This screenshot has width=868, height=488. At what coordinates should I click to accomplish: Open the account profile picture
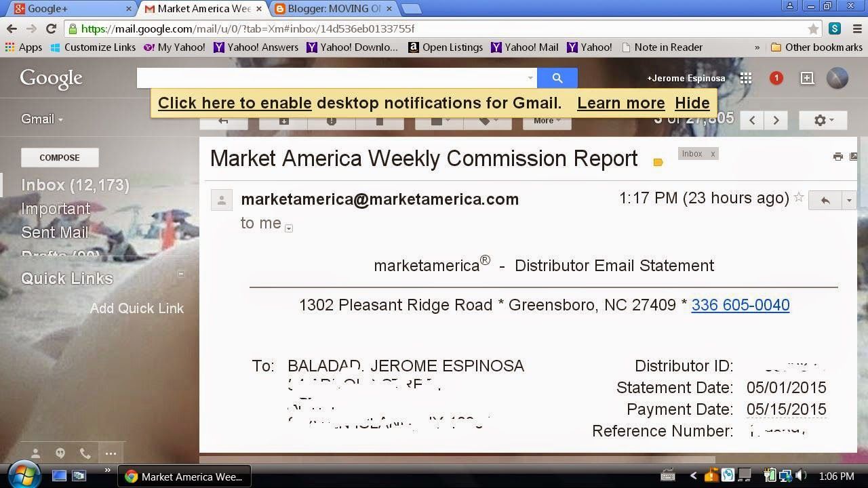pos(837,78)
